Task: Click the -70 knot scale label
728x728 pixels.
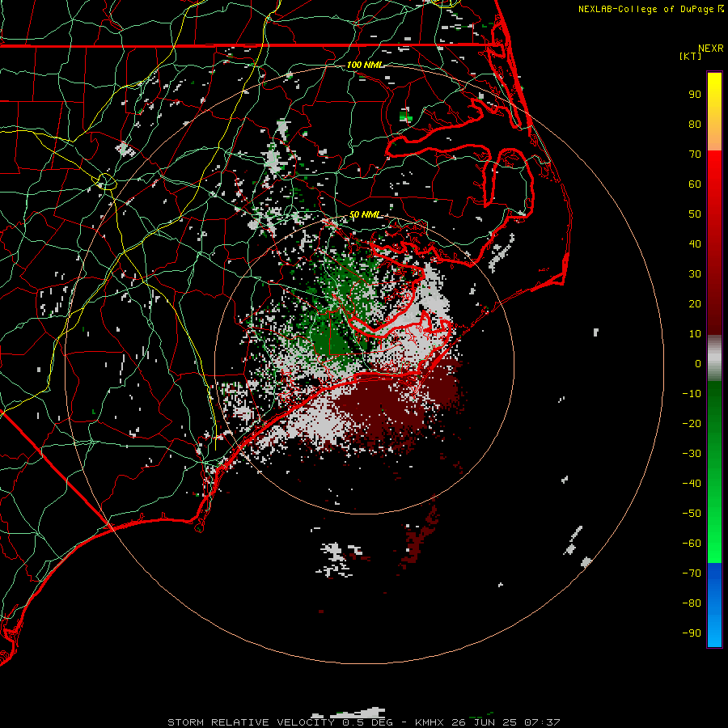Action: 692,574
